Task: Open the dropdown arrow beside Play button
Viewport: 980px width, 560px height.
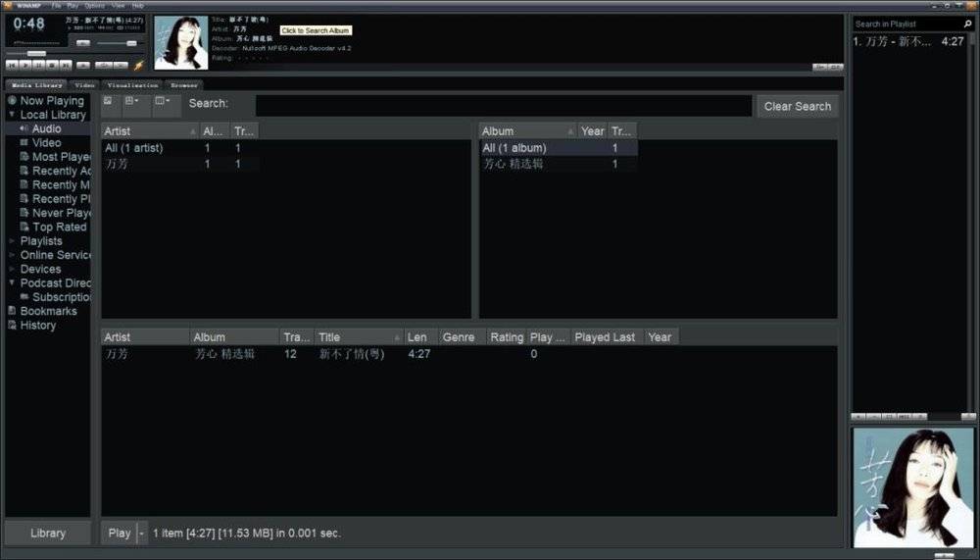Action: click(142, 534)
